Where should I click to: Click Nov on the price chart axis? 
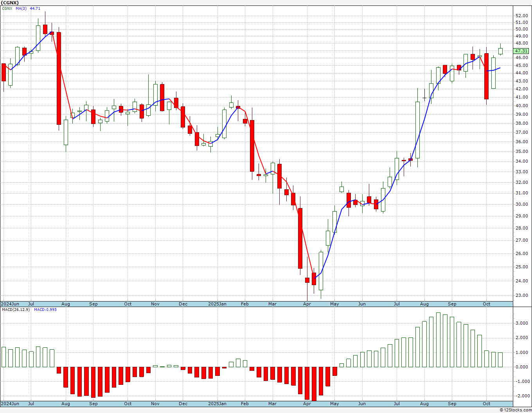pyautogui.click(x=155, y=304)
